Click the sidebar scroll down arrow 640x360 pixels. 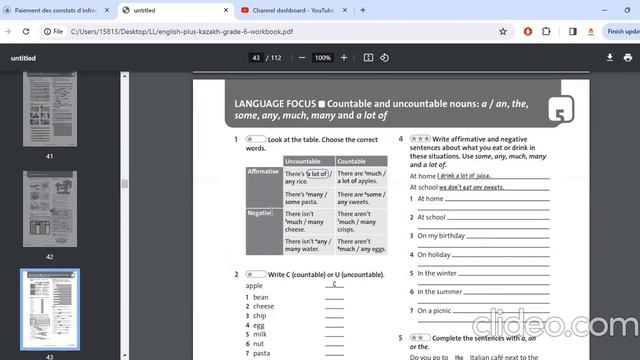pos(125,356)
